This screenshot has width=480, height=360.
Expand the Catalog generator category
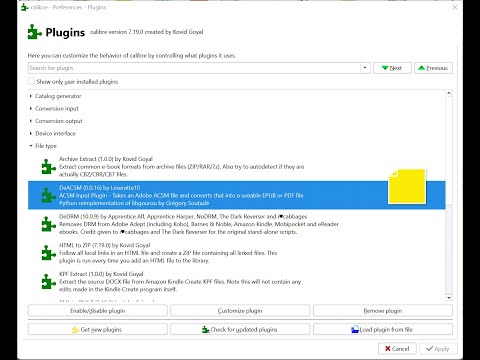pos(31,96)
